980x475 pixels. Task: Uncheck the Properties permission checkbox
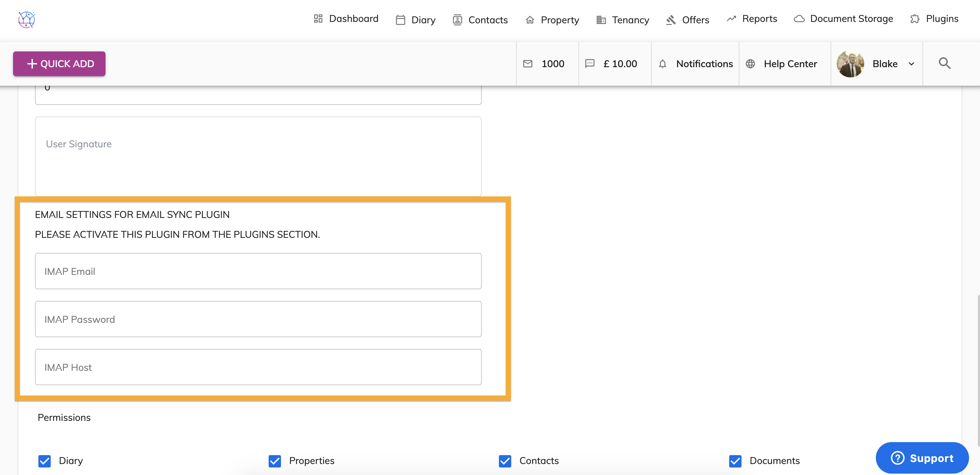pyautogui.click(x=275, y=461)
